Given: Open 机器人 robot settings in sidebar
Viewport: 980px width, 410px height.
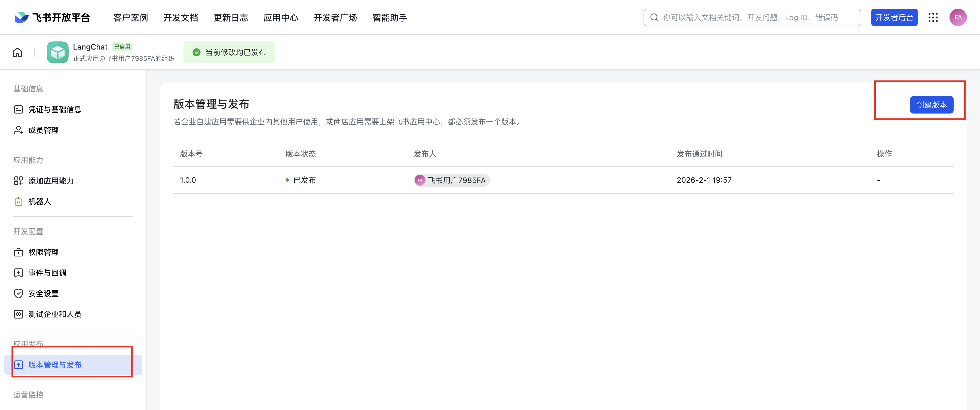Looking at the screenshot, I should 39,201.
